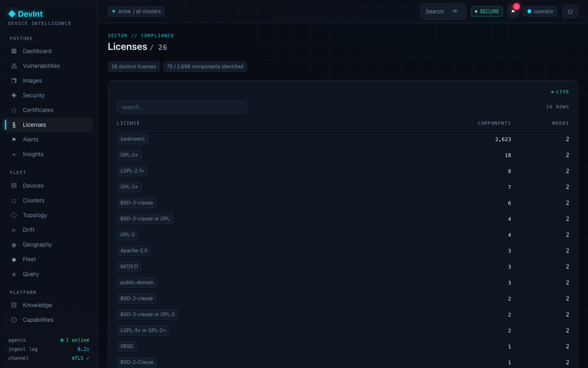Open the Certificates sidebar icon
The height and width of the screenshot is (368, 588).
[14, 110]
